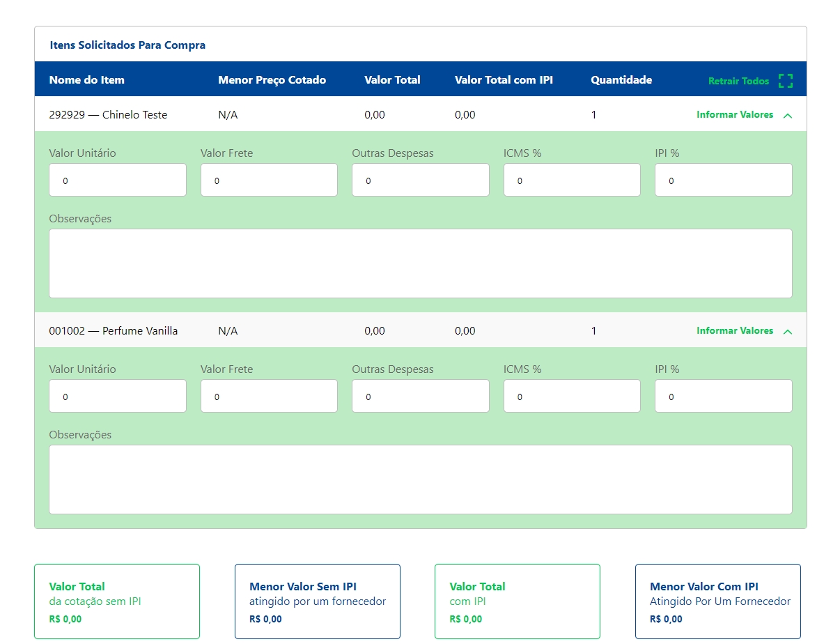Collapse Perfume Vanilla row with chevron arrow

788,332
